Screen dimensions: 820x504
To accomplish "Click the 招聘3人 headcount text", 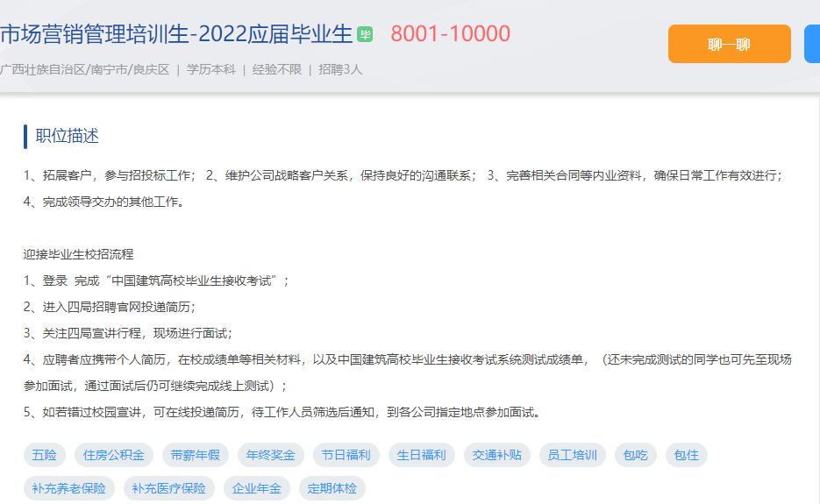I will tap(340, 69).
